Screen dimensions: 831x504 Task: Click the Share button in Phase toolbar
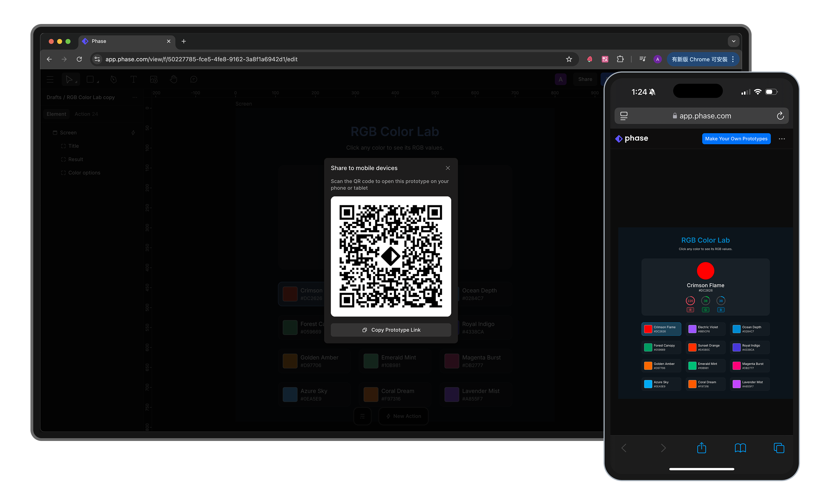tap(585, 80)
